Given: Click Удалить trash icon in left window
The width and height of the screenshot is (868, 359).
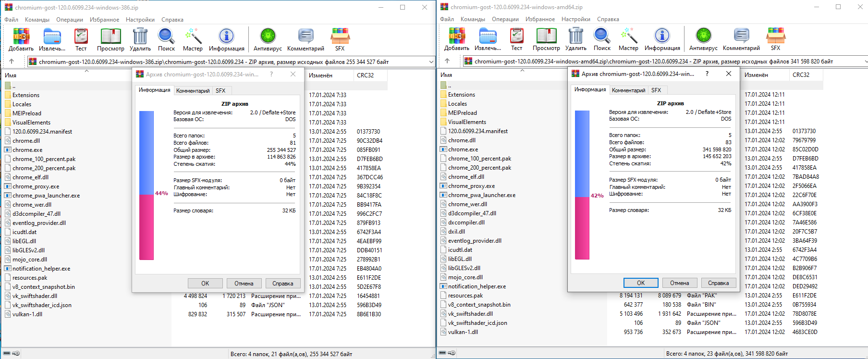Looking at the screenshot, I should click(x=140, y=39).
